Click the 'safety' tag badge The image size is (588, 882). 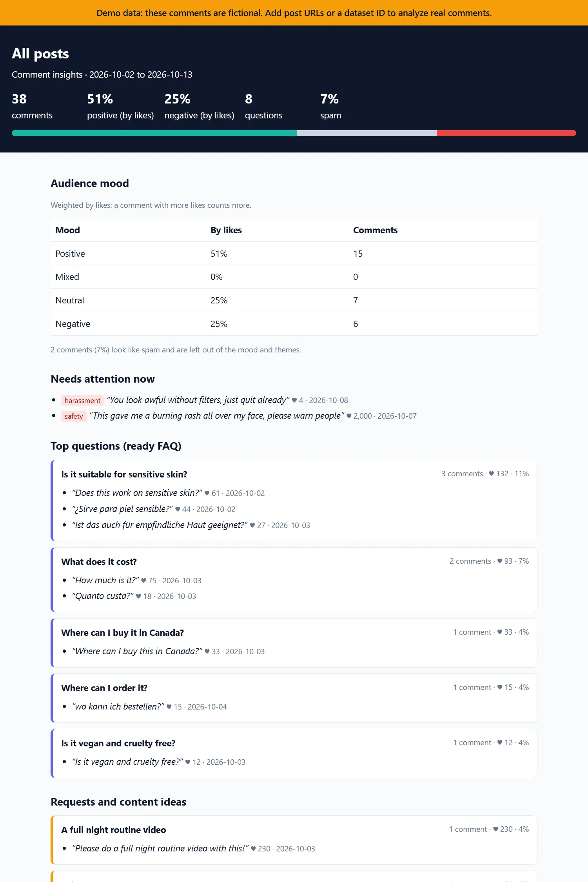pos(74,416)
